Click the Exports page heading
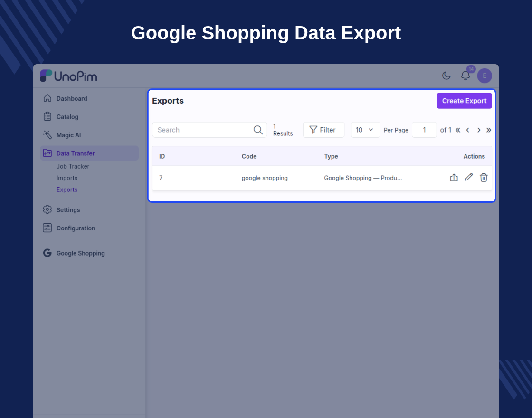 pos(168,101)
